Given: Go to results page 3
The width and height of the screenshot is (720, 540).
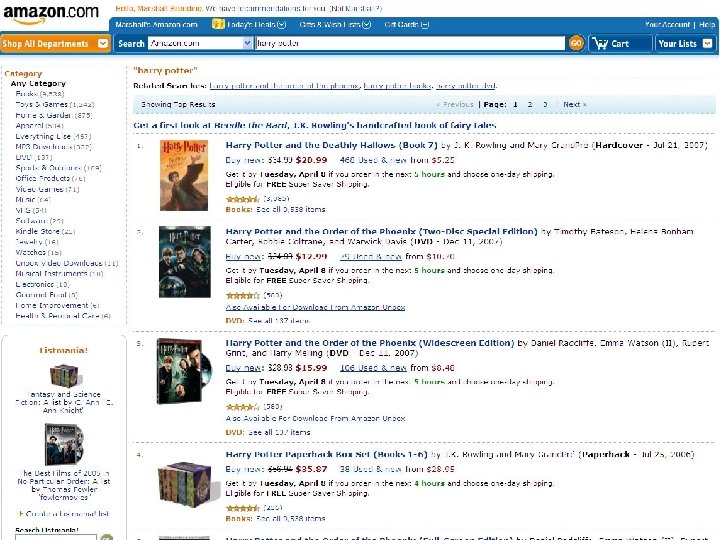Looking at the screenshot, I should tap(545, 104).
